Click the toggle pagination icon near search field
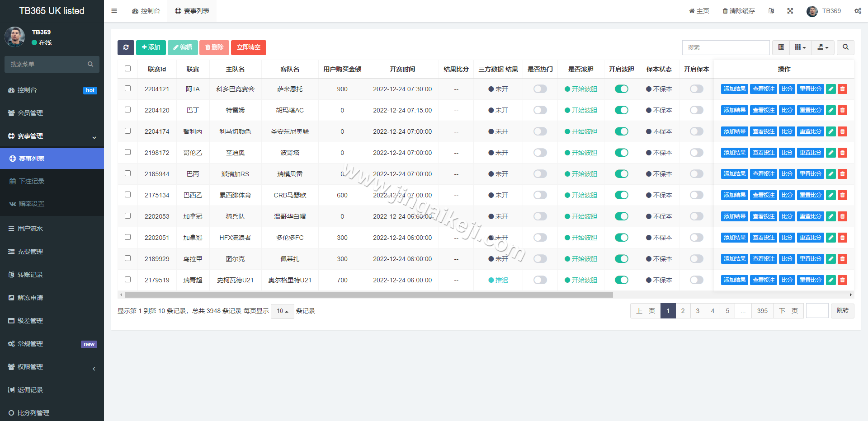The image size is (868, 421). (x=780, y=47)
